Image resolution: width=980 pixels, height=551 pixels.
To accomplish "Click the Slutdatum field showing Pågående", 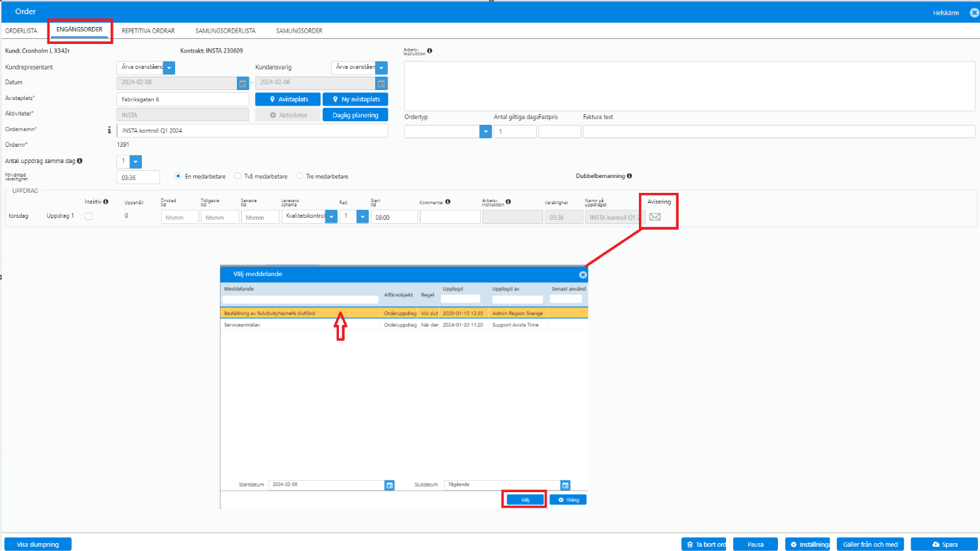I will pos(502,485).
